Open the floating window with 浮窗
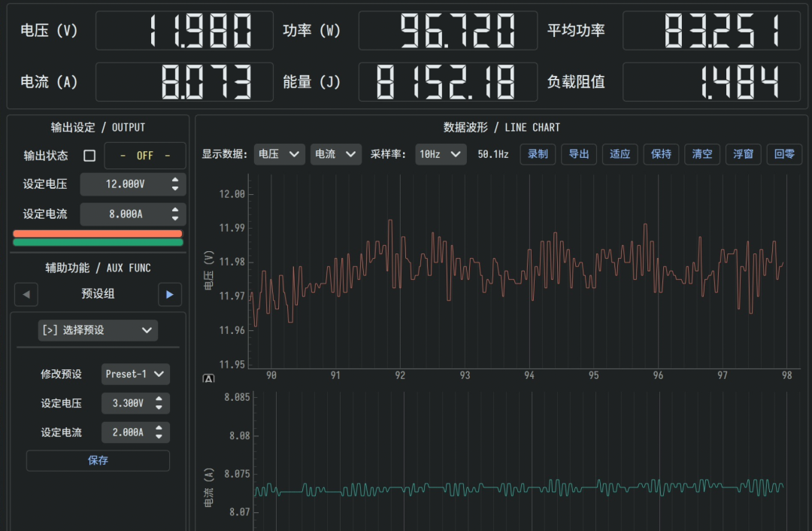This screenshot has width=812, height=531. pos(743,153)
